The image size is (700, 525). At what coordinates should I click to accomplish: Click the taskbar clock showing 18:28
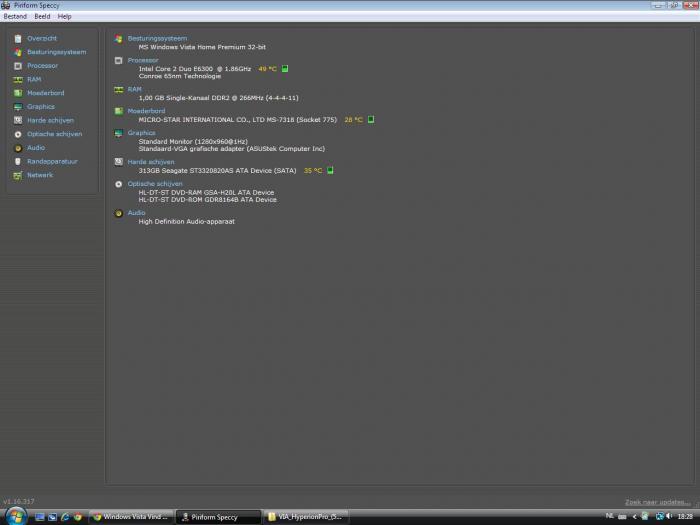pos(685,517)
